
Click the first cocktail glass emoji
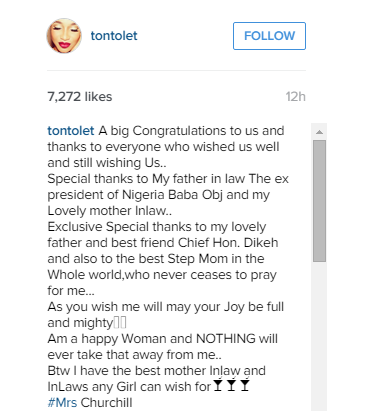tap(218, 385)
